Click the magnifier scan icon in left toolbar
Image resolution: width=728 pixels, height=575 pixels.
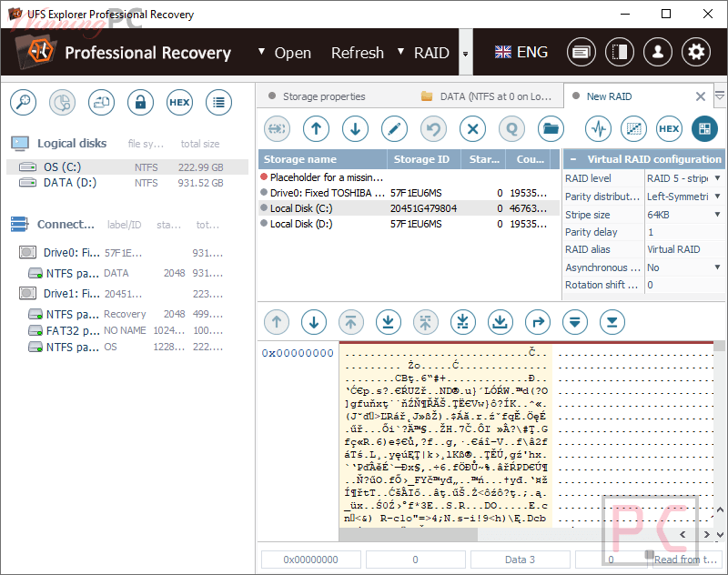[x=24, y=102]
